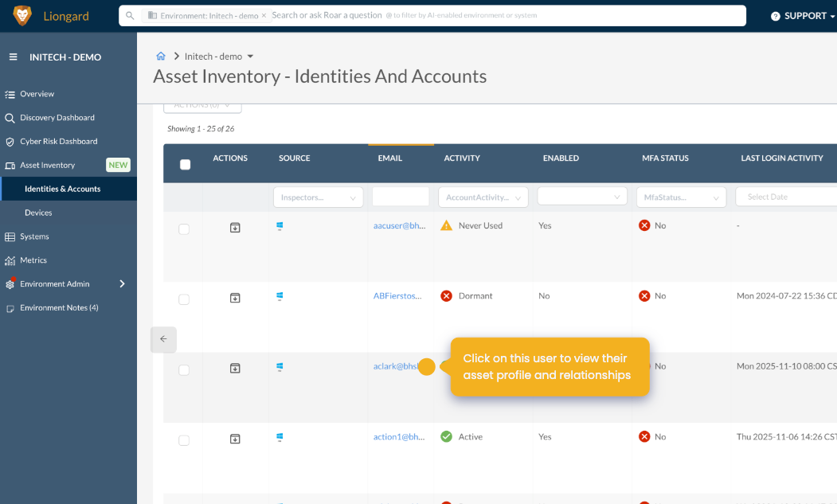Open the aclark user email link
This screenshot has width=837, height=504.
pyautogui.click(x=395, y=366)
